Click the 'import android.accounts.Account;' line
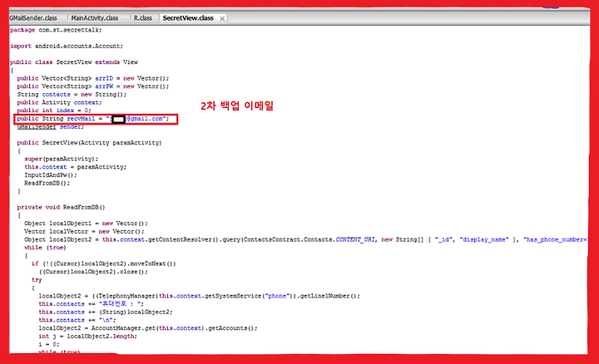The height and width of the screenshot is (364, 599). pyautogui.click(x=67, y=46)
